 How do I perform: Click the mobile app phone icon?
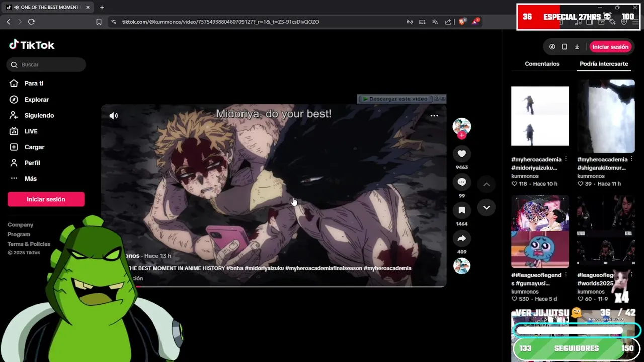(565, 47)
